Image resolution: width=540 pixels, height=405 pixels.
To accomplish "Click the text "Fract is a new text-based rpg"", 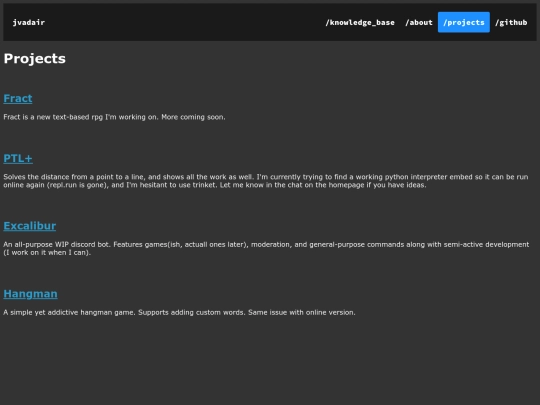I will click(x=53, y=117).
